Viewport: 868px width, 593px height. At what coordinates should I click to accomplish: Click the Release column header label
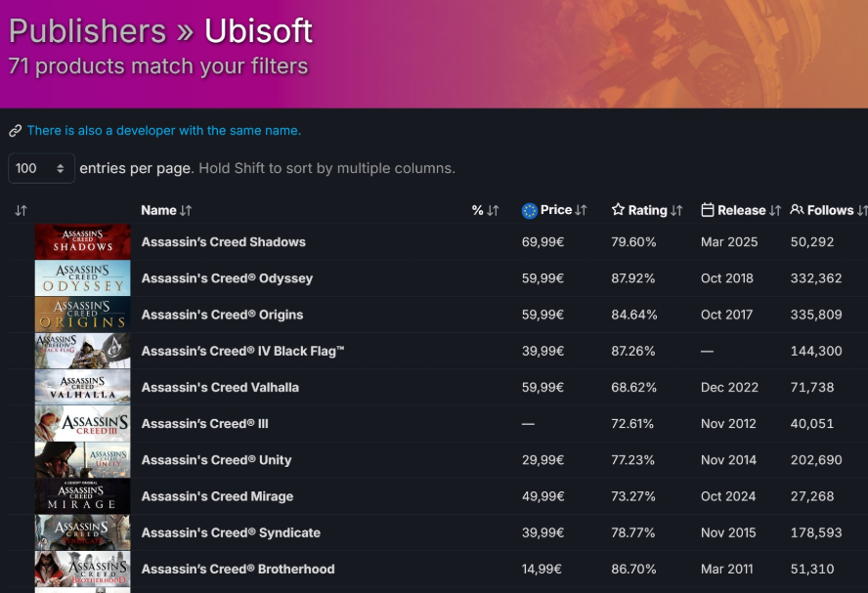pyautogui.click(x=741, y=210)
